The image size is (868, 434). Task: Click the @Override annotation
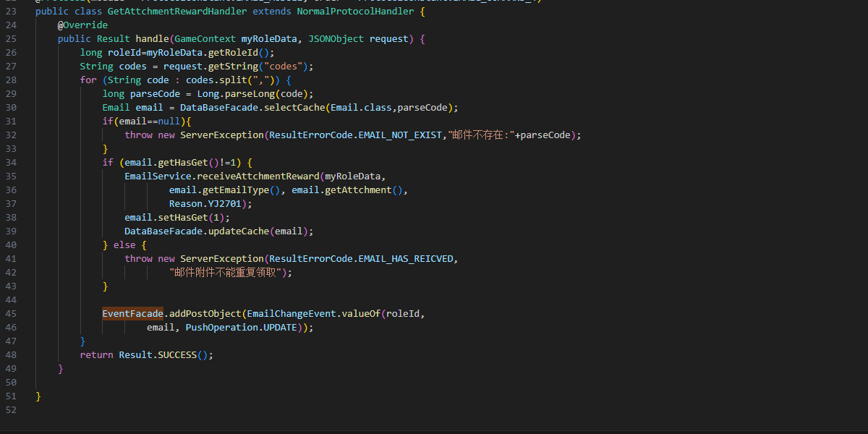tap(82, 25)
